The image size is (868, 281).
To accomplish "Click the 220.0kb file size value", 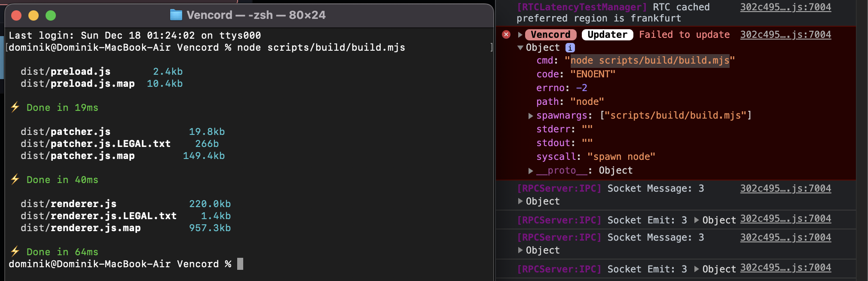I will pos(210,204).
